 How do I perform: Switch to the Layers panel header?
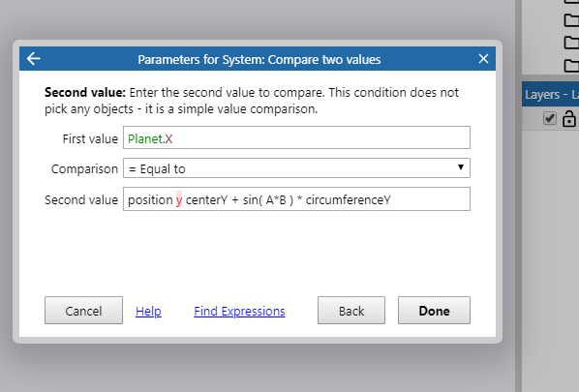(x=550, y=95)
